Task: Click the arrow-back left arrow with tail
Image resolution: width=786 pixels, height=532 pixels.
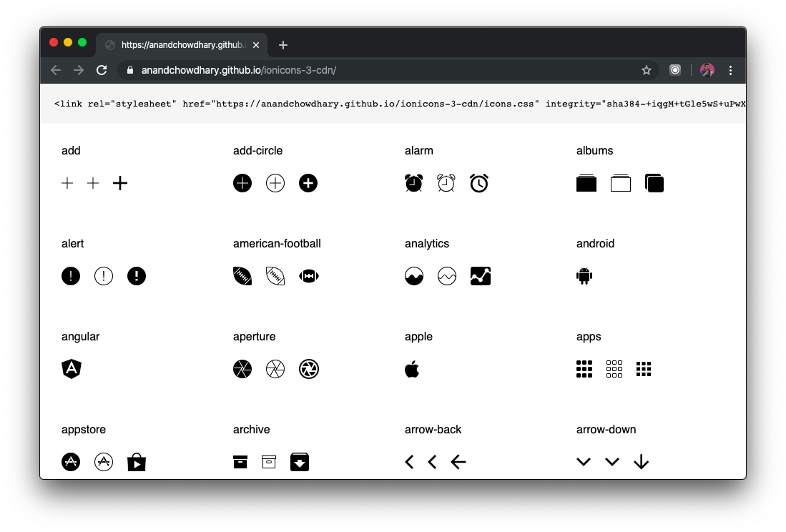Action: coord(458,462)
